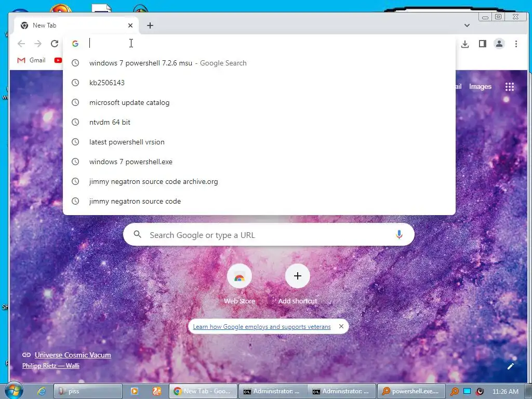Image resolution: width=532 pixels, height=399 pixels.
Task: Open the Philipp Rietz — Walli link
Action: point(51,366)
